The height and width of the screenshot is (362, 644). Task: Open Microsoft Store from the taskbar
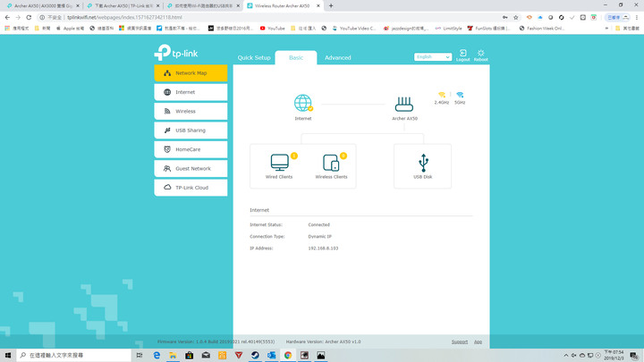click(190, 355)
